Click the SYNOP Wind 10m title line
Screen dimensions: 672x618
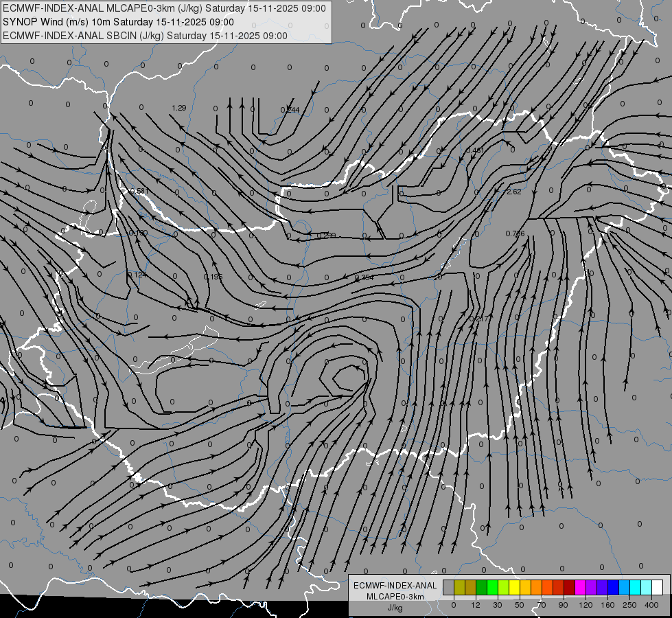coord(118,22)
